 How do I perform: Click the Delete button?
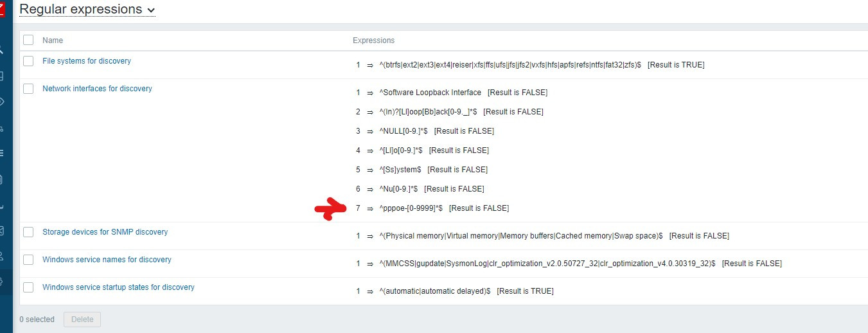pyautogui.click(x=82, y=319)
